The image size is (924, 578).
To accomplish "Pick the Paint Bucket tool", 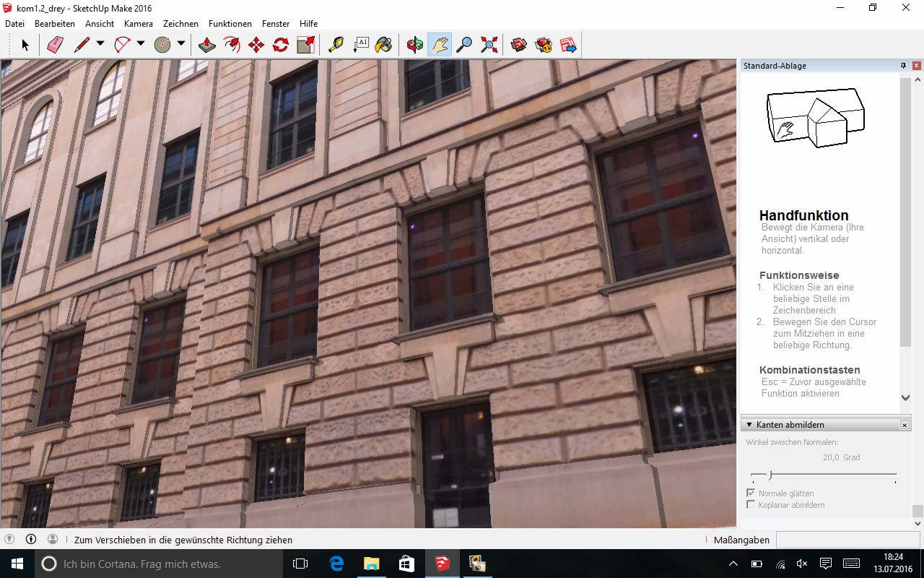I will point(384,45).
